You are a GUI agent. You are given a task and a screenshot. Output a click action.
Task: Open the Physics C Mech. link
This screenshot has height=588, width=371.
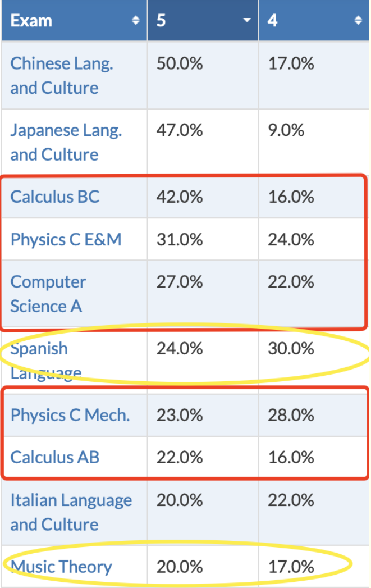point(70,415)
